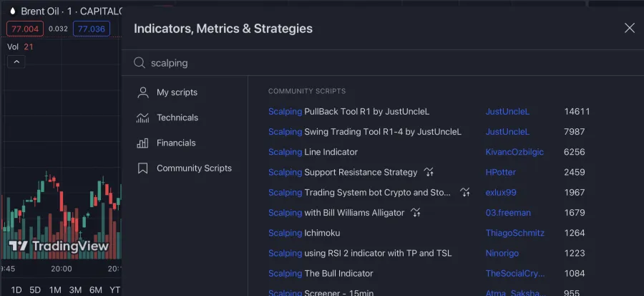Viewport: 644px width, 296px height.
Task: Open author JustUncleL profile link
Action: click(507, 112)
